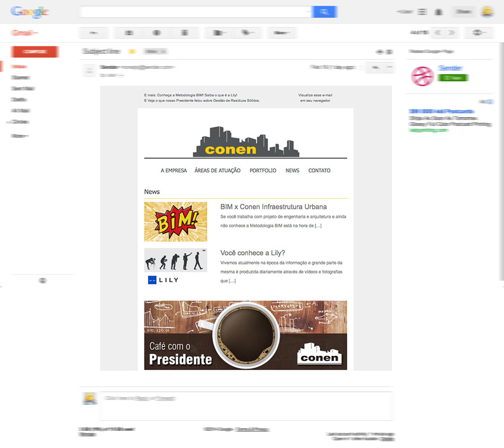Reply using the arrow button in the message header

(x=375, y=67)
